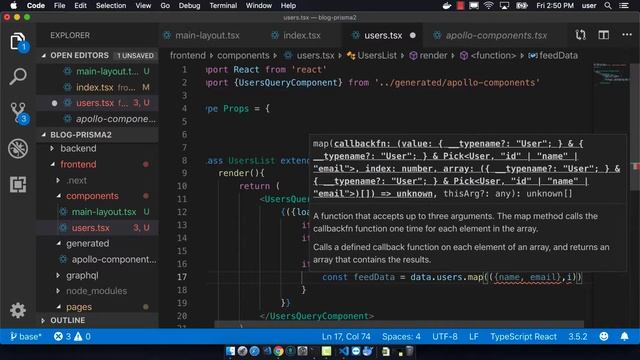The width and height of the screenshot is (640, 360).
Task: Open Visual Studio Code from the Dock
Action: 344,351
